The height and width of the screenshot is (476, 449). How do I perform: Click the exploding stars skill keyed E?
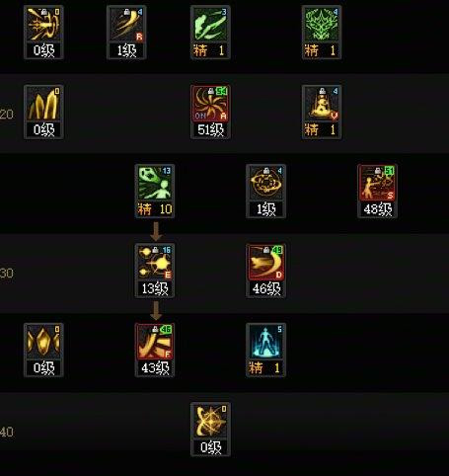click(155, 263)
